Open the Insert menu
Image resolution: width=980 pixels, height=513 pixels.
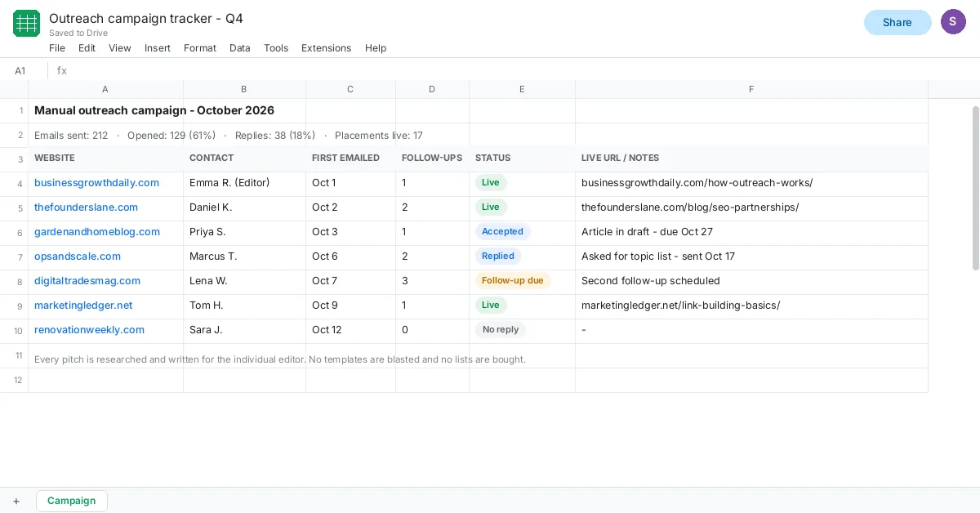pos(158,48)
